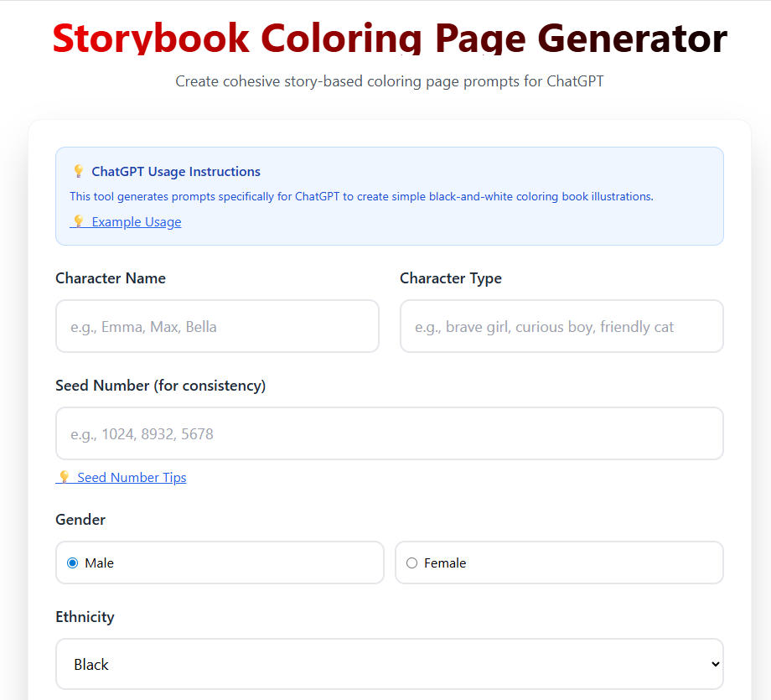Expand the Seed Number Tips section
The image size is (771, 700).
pos(131,477)
